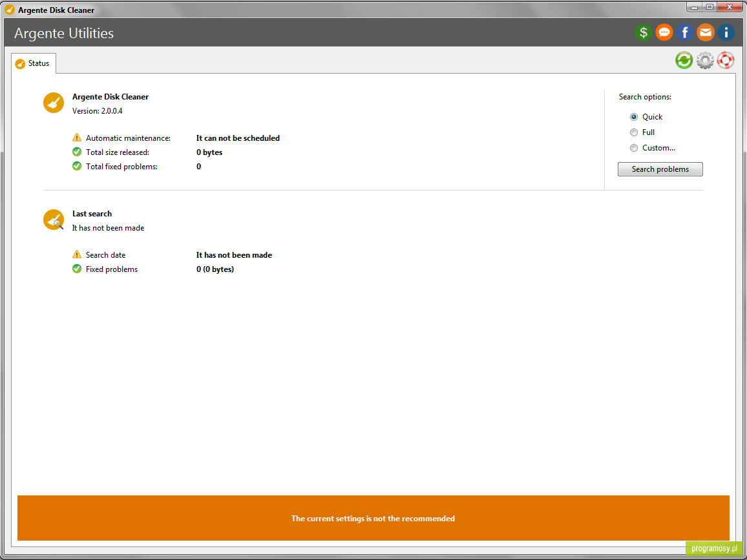747x560 pixels.
Task: Click the 'It can not be scheduled' text
Action: (238, 138)
